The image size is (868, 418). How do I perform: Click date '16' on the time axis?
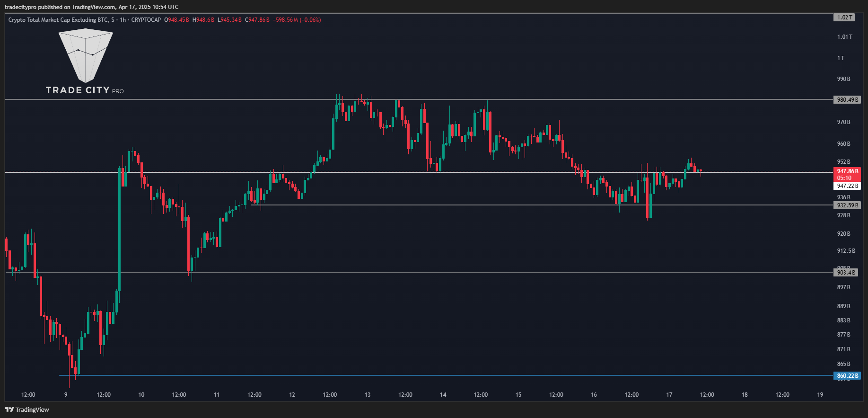click(x=594, y=395)
